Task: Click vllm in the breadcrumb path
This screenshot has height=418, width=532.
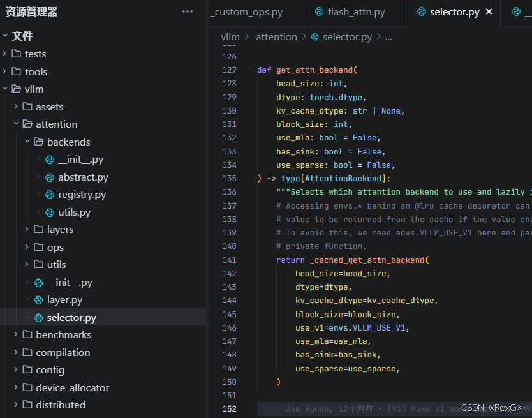Action: click(230, 36)
